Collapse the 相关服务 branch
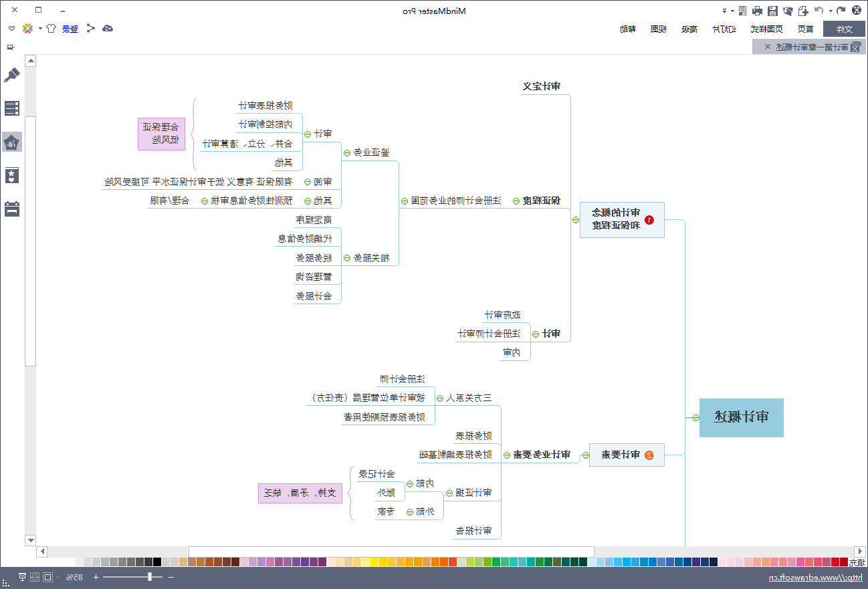Screen dimensions: 868x589 [x=346, y=257]
